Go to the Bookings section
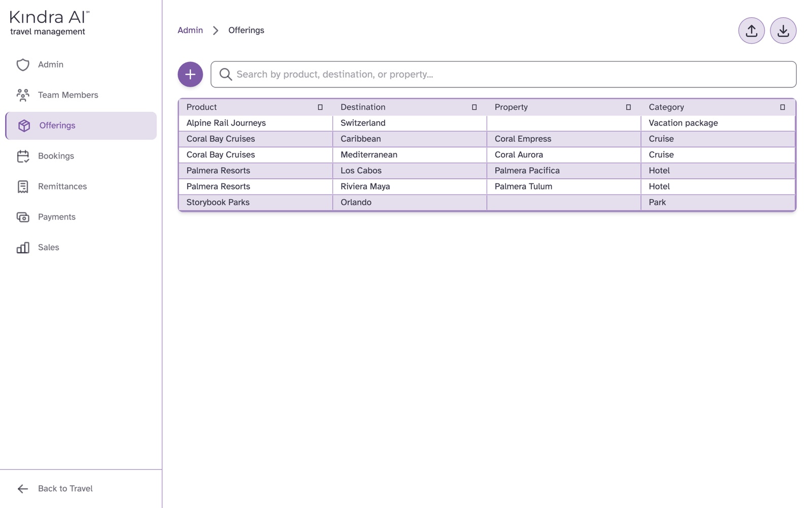Viewport: 812px width, 508px height. tap(81, 156)
